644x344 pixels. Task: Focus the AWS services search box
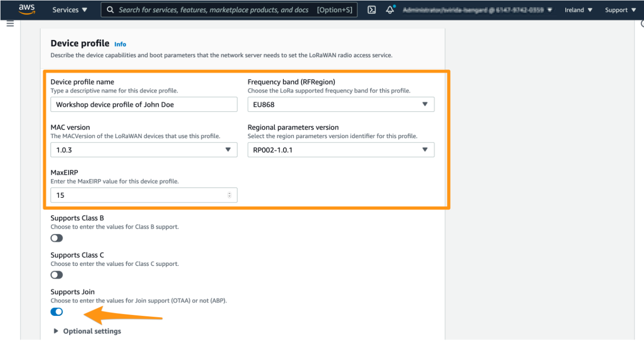point(229,10)
